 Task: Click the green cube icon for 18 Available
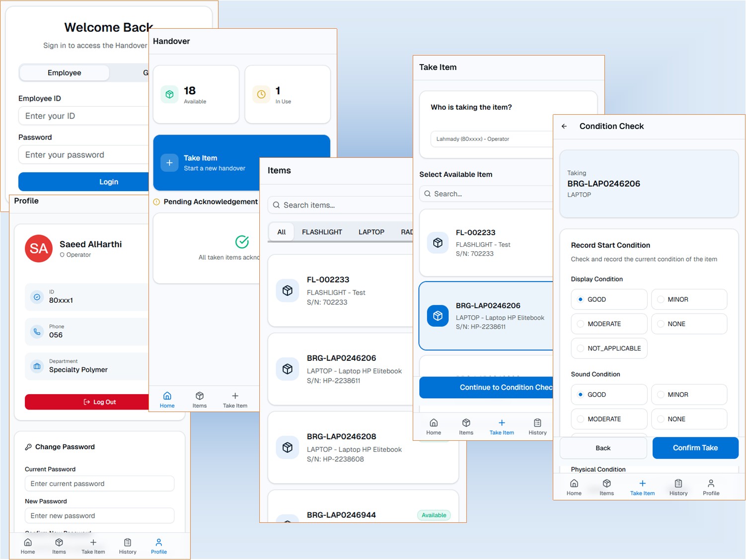[x=169, y=94]
